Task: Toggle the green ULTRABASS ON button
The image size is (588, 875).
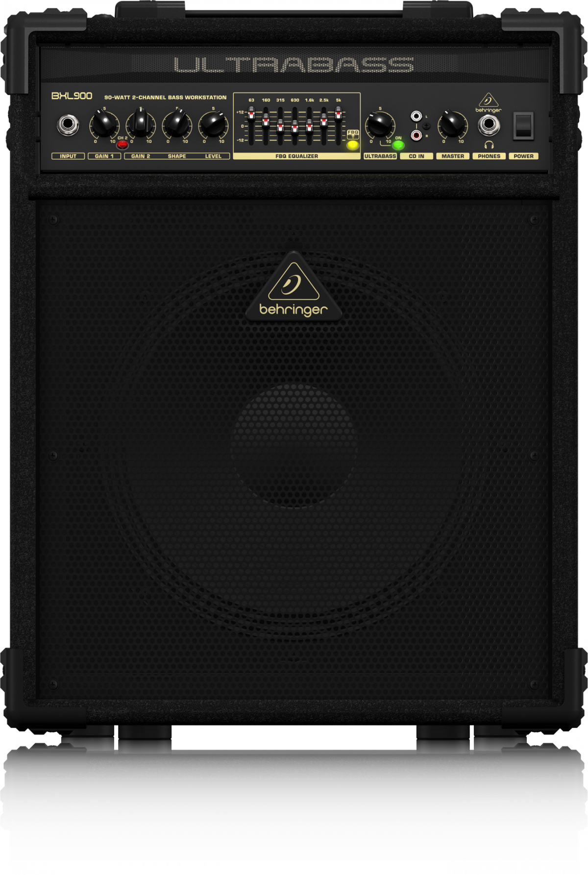Action: click(398, 145)
